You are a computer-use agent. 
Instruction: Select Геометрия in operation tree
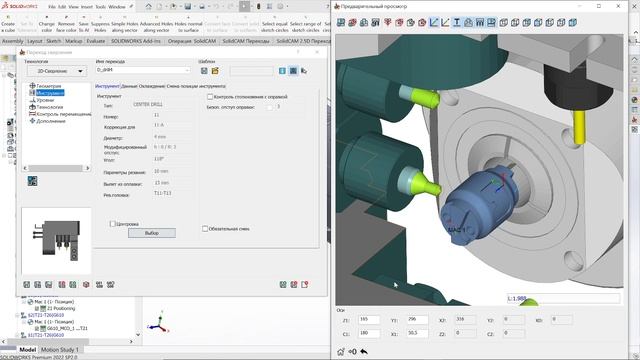pos(49,86)
